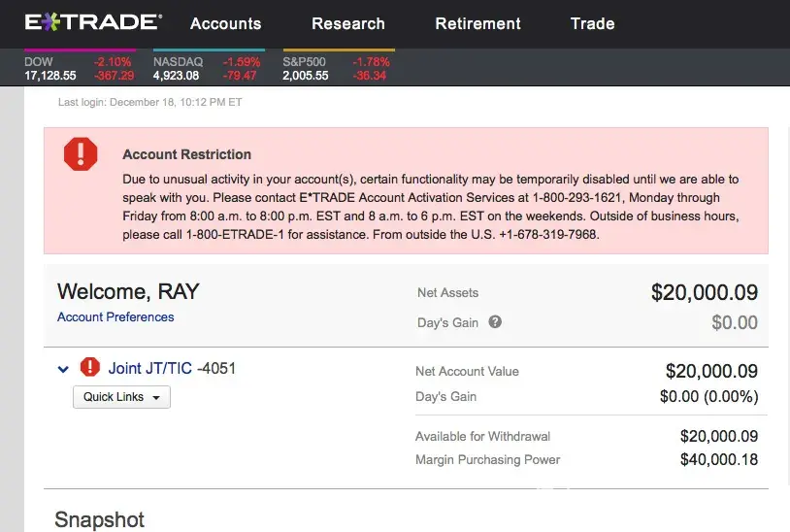
Task: Click the $40,000.18 margin purchasing power value
Action: pos(719,459)
